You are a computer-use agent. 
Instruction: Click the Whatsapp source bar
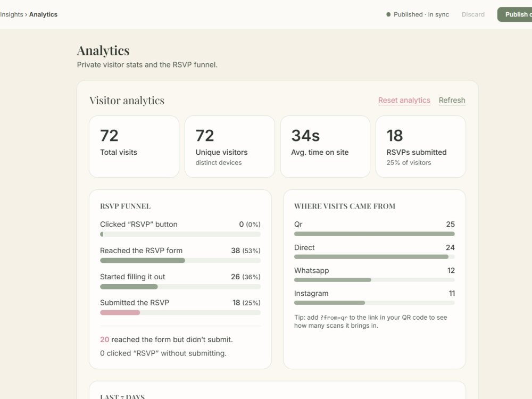[374, 280]
